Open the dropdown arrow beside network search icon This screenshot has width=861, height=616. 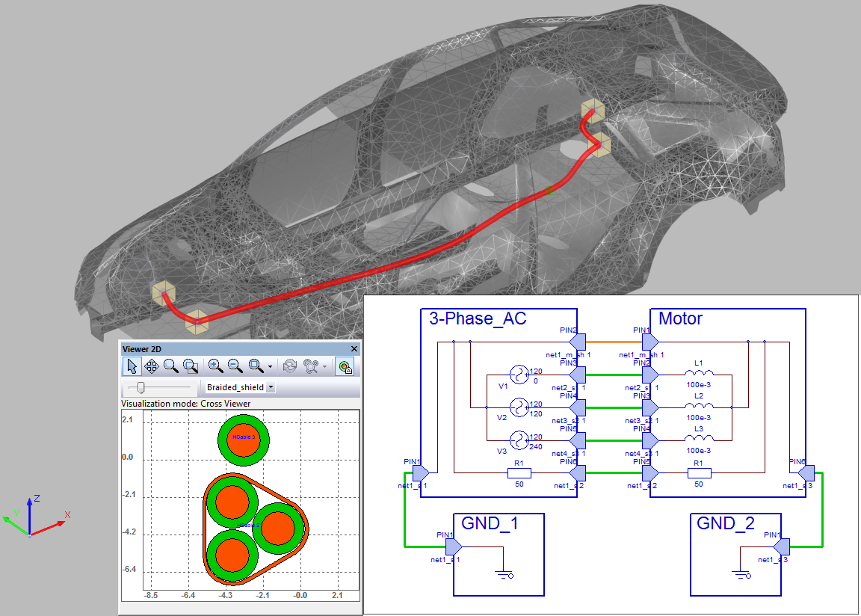pyautogui.click(x=325, y=367)
